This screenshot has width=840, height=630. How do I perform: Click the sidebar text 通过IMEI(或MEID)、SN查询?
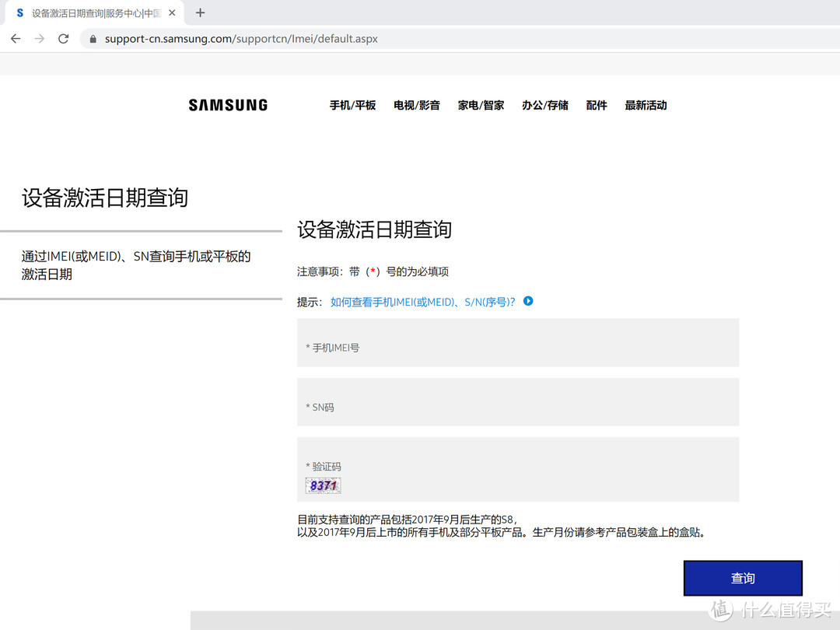pos(136,265)
